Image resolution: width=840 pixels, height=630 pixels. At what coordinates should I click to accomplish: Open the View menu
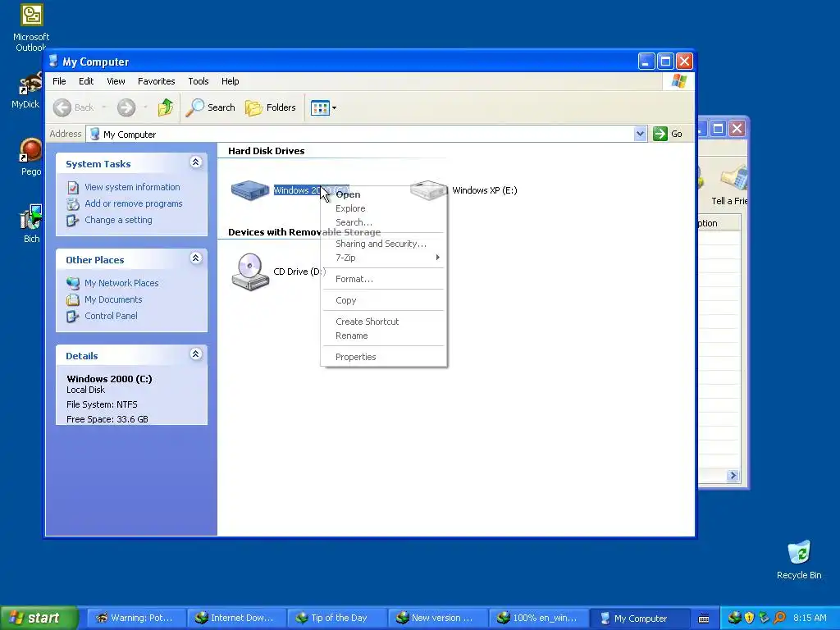pos(116,81)
